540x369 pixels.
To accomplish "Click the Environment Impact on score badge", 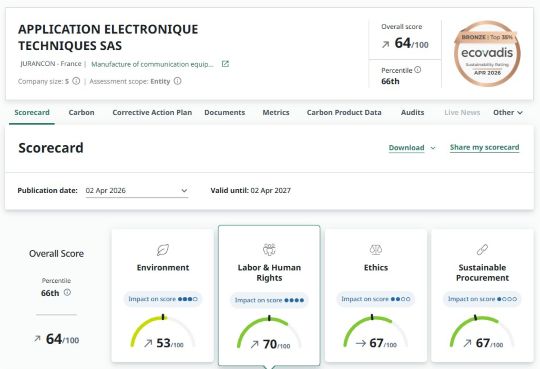I will 163,299.
